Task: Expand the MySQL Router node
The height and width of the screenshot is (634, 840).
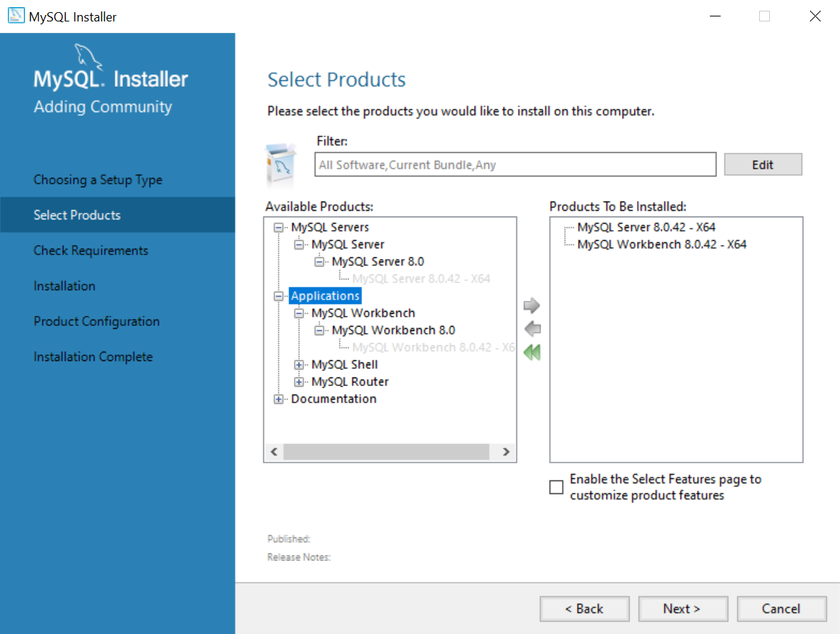Action: click(x=298, y=382)
